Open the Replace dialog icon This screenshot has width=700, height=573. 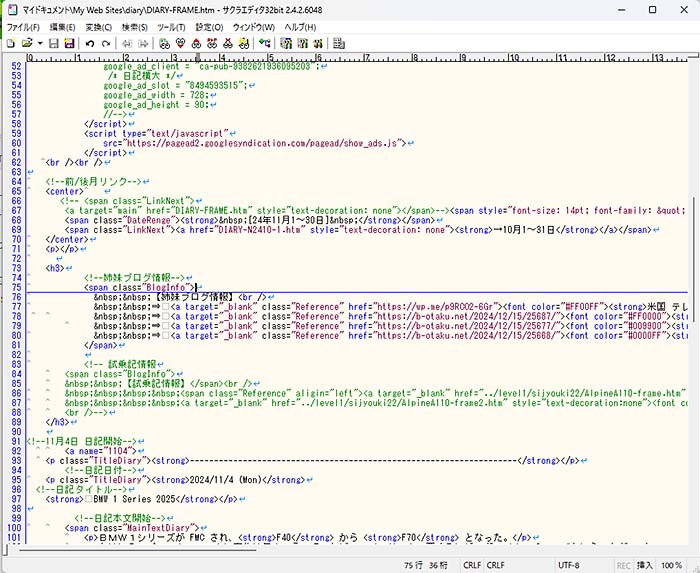point(212,43)
